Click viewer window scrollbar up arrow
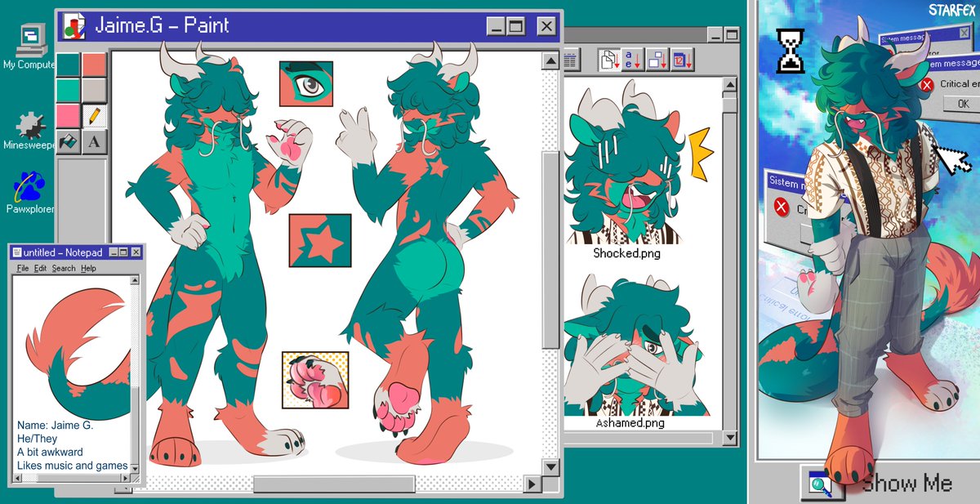Viewport: 980px width, 504px height. tap(729, 83)
